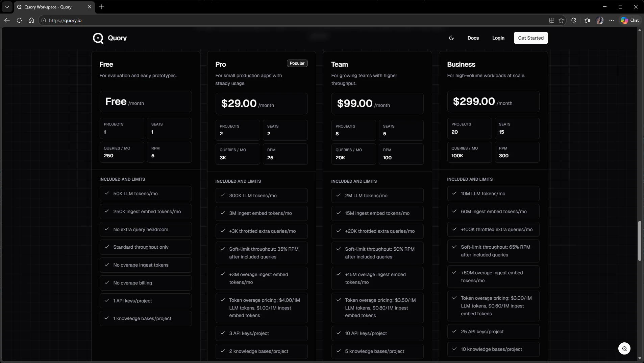Click Token overage pricing $3.50/1M row

(377, 308)
